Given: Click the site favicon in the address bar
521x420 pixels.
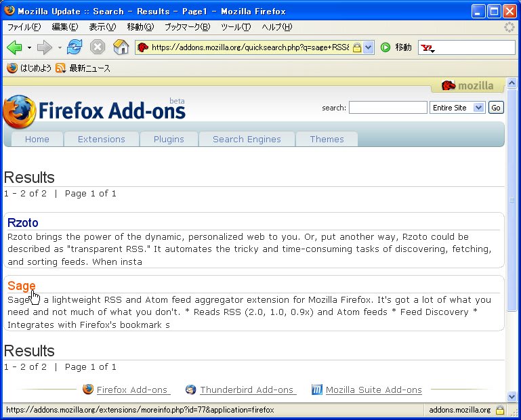Looking at the screenshot, I should click(143, 47).
